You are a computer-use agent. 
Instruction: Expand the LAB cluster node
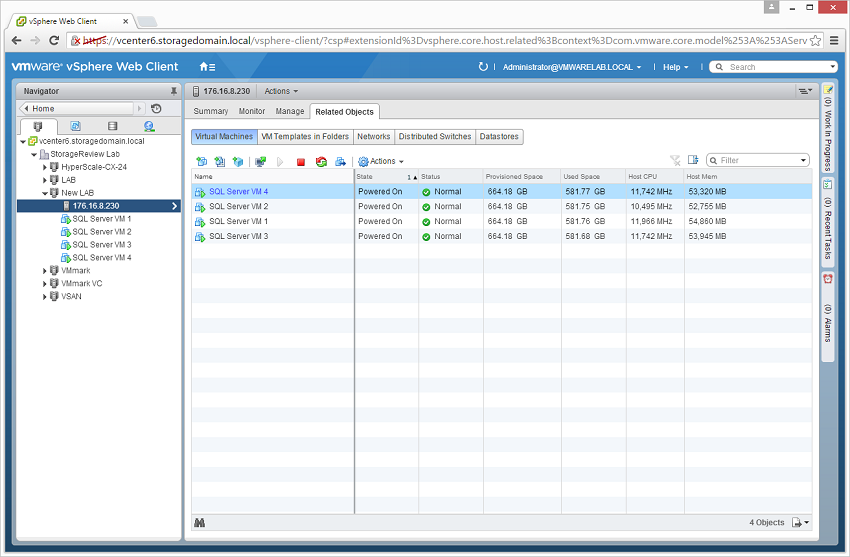(x=45, y=180)
